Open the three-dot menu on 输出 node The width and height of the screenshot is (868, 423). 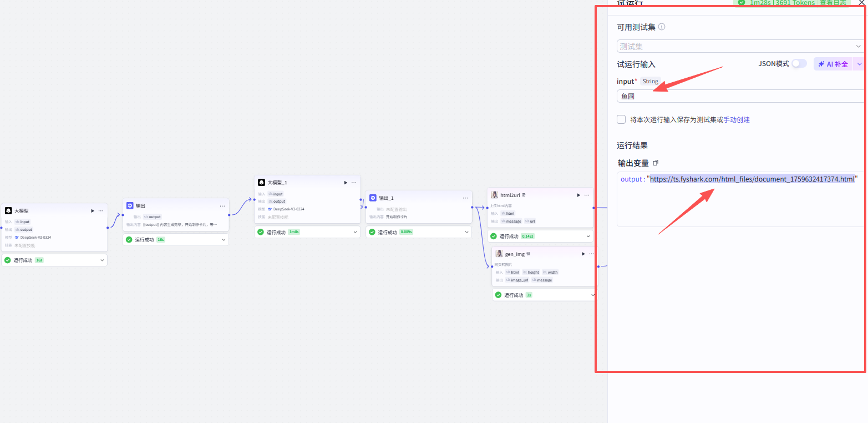click(222, 206)
